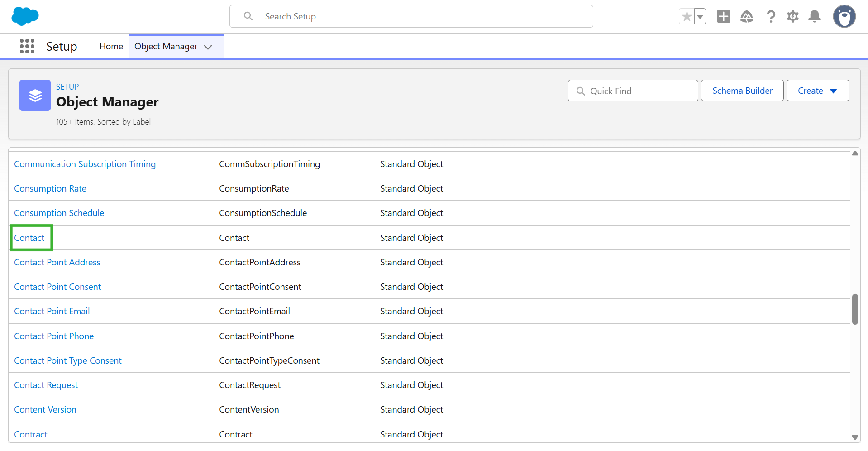This screenshot has width=868, height=451.
Task: Click the Object Manager layers icon
Action: pyautogui.click(x=35, y=95)
